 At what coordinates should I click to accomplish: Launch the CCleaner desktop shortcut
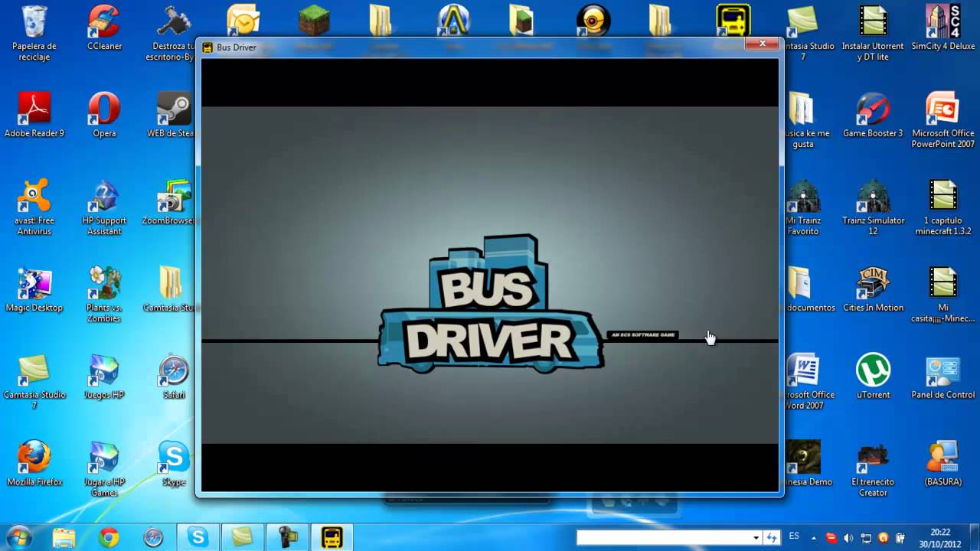click(104, 28)
